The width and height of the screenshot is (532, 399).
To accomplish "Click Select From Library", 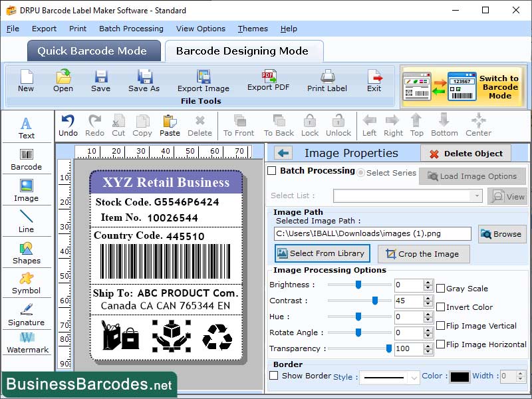I will pos(322,253).
